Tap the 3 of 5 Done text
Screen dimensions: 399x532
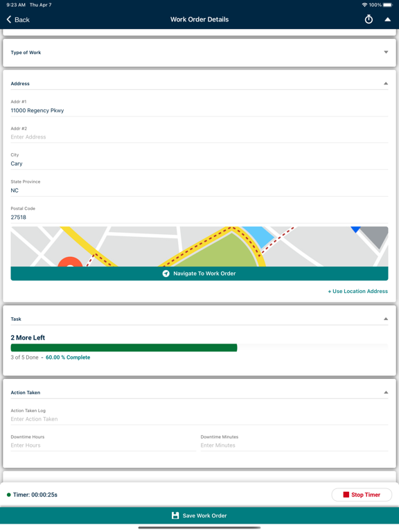pos(24,357)
